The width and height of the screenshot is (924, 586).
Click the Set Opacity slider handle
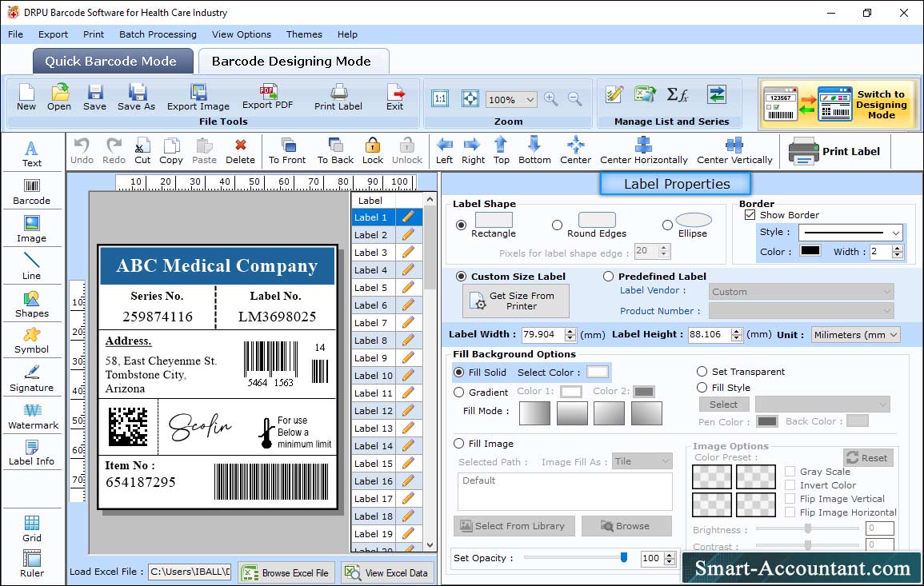624,557
